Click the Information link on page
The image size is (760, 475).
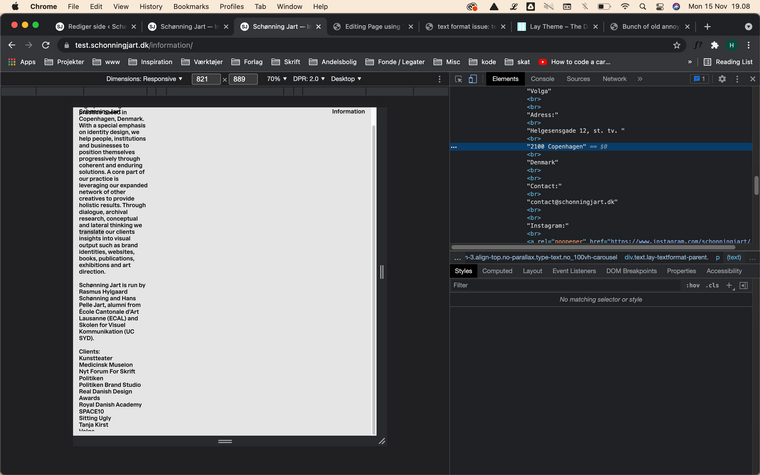coord(348,112)
